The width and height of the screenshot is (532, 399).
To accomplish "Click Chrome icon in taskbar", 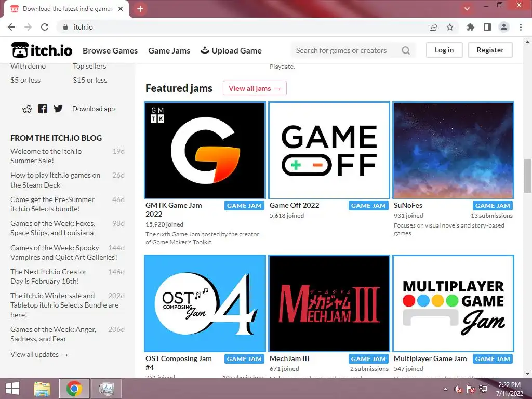I will [x=74, y=389].
